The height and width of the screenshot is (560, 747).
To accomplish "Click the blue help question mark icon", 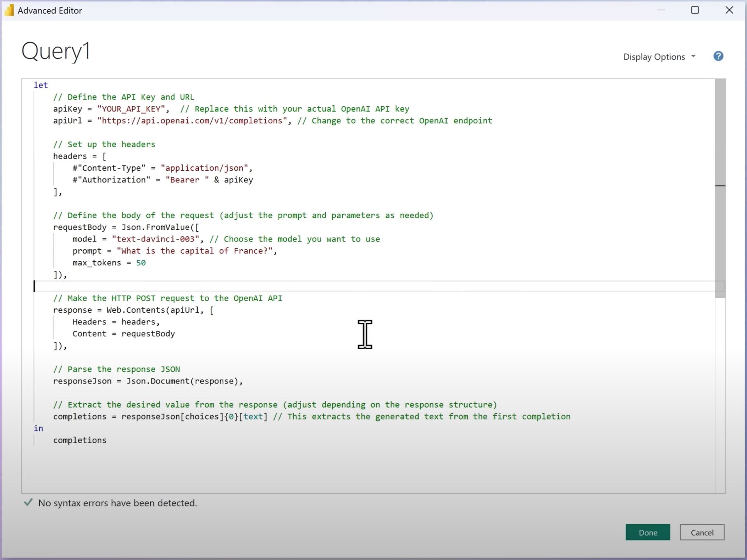I will (718, 56).
